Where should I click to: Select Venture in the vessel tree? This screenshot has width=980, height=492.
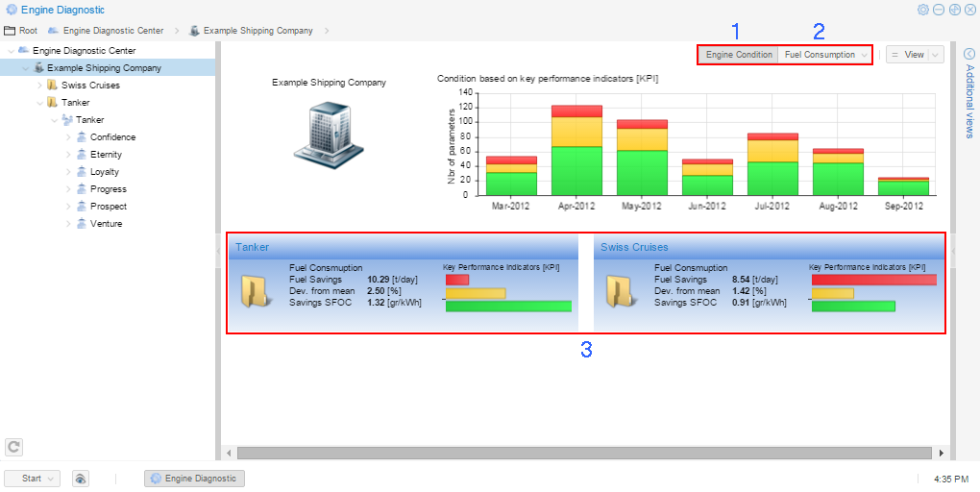pyautogui.click(x=107, y=223)
